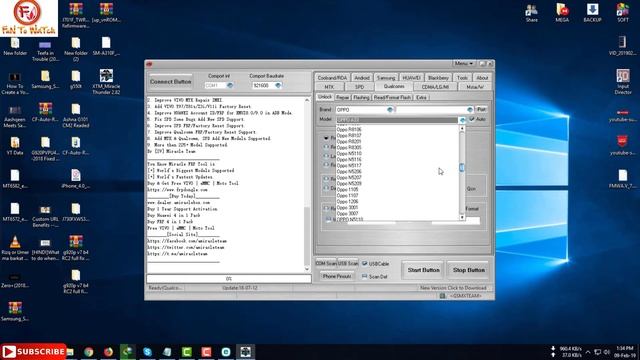The width and height of the screenshot is (640, 360).
Task: Open the Read/Format Flash sub-tab
Action: pyautogui.click(x=392, y=98)
